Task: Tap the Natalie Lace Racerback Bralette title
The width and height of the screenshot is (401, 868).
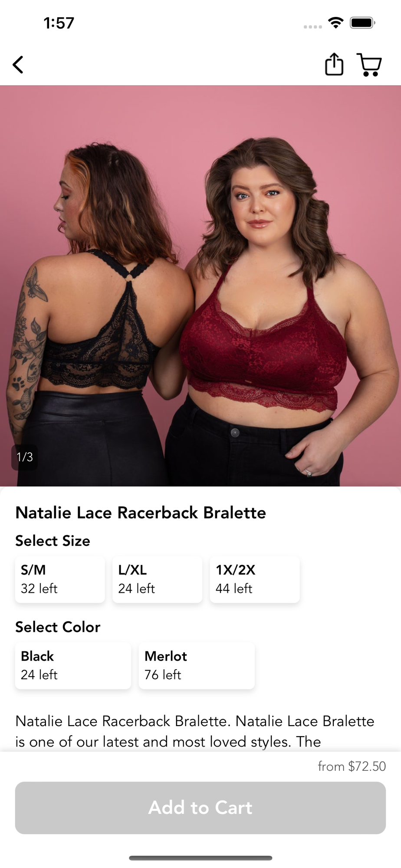Action: pos(141,513)
